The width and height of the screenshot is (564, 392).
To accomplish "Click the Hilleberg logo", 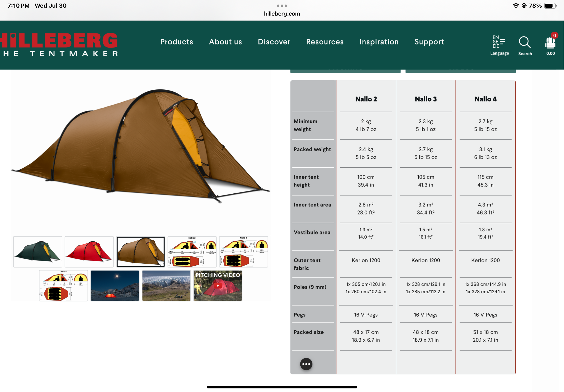I will point(59,44).
